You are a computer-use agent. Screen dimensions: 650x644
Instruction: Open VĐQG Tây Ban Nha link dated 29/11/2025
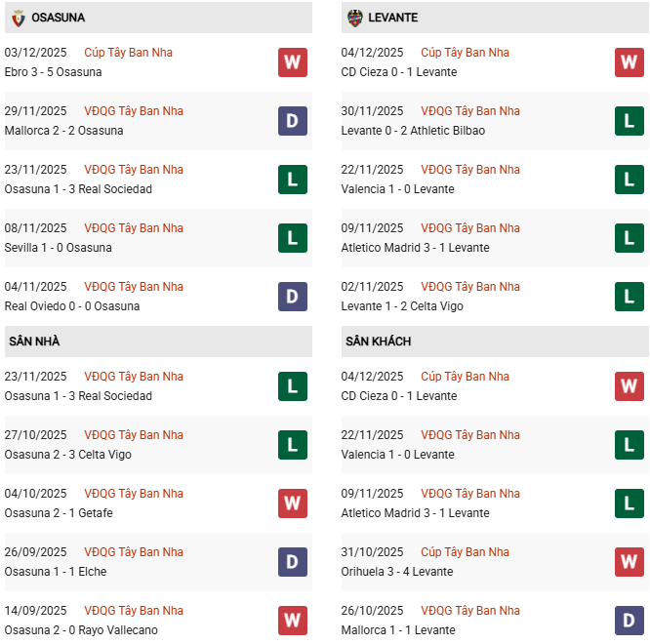[134, 111]
